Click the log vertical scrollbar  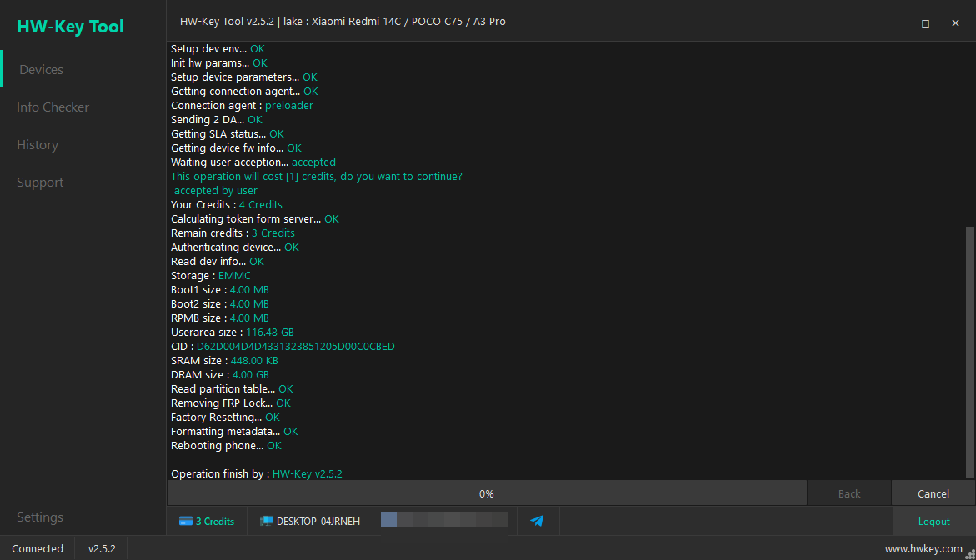(970, 352)
